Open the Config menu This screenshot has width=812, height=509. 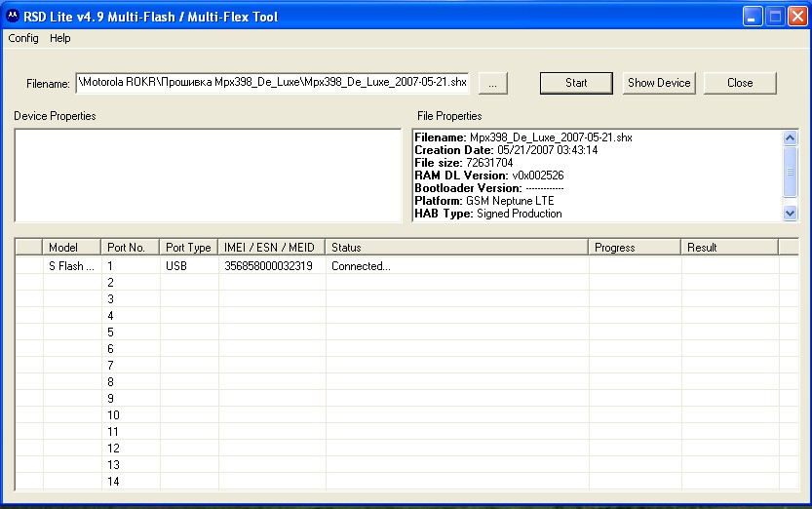coord(23,38)
